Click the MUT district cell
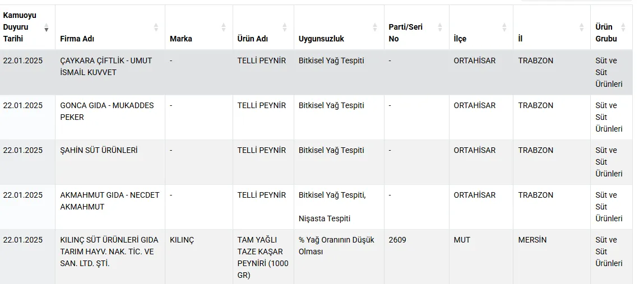Image resolution: width=644 pixels, height=284 pixels. tap(462, 240)
